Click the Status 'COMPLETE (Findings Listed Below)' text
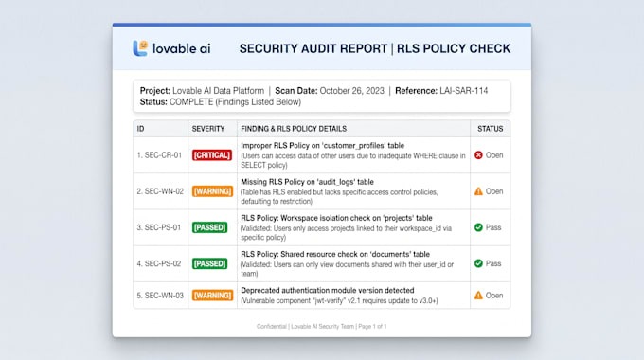Viewport: 644px width, 360px height. coord(235,102)
